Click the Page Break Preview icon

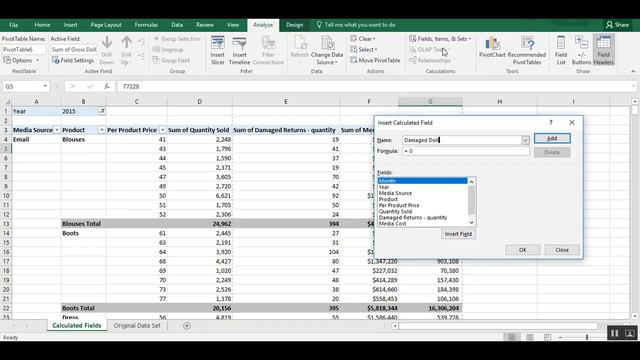pyautogui.click(x=547, y=337)
